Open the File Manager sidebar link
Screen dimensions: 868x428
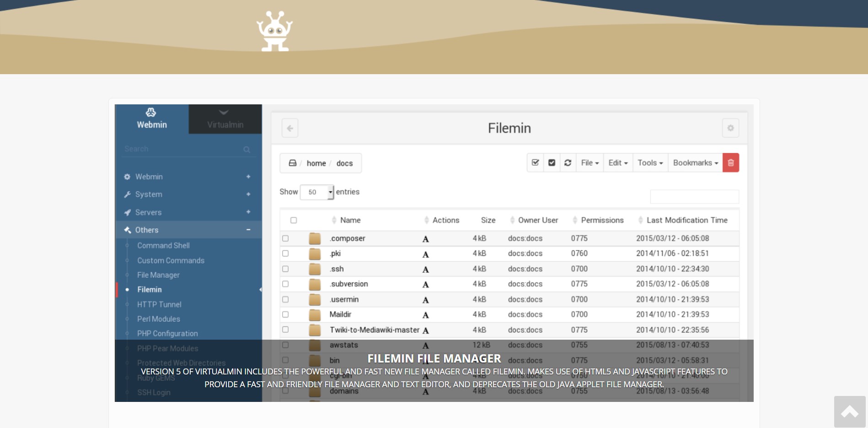click(158, 275)
